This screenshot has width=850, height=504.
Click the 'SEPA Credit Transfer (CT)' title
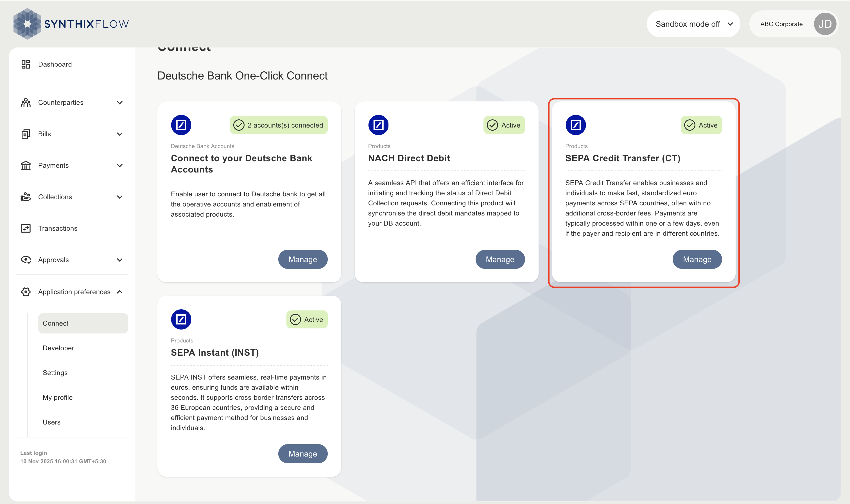coord(623,158)
